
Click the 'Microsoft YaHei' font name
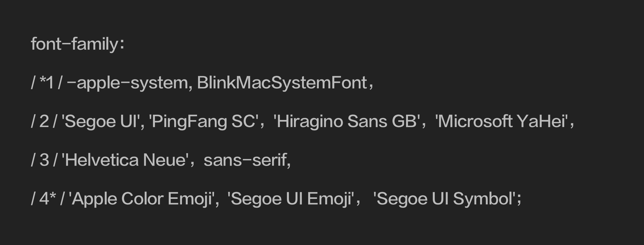[501, 121]
